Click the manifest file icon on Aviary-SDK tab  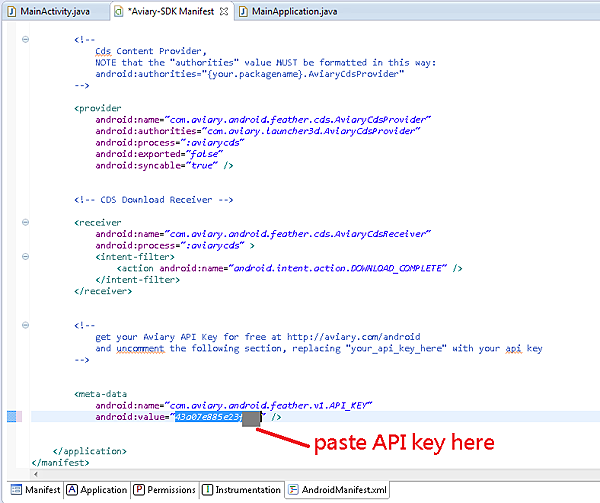pos(119,11)
